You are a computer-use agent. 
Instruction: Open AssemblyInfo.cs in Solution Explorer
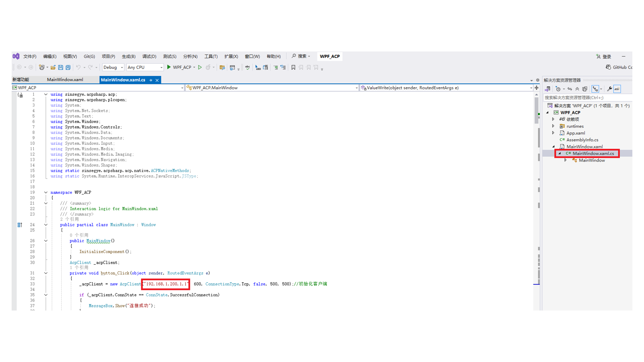pyautogui.click(x=582, y=140)
